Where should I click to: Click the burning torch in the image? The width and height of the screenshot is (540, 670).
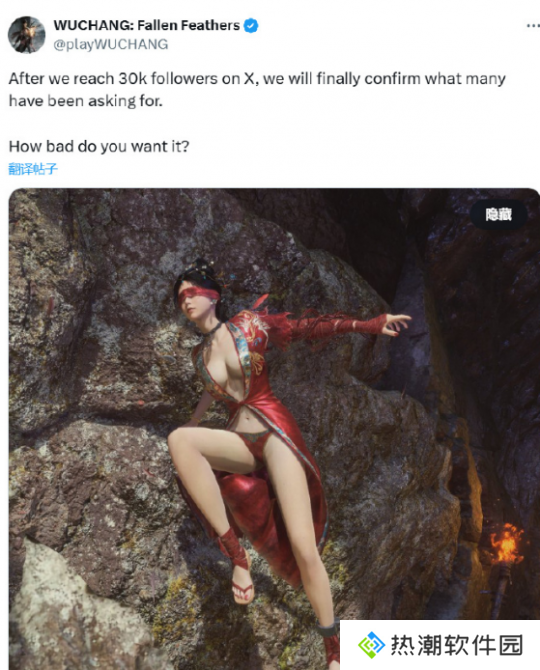(x=506, y=545)
